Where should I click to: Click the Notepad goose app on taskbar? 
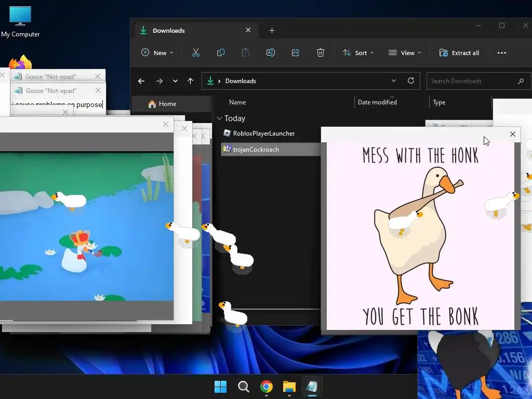(x=312, y=387)
